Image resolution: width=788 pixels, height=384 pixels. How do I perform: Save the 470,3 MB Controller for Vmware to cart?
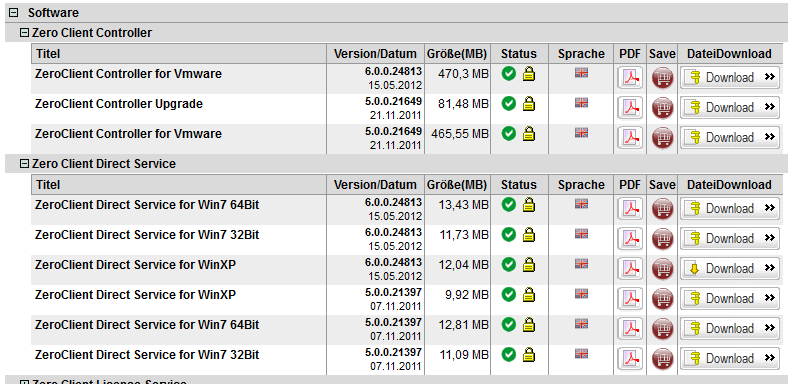coord(662,78)
